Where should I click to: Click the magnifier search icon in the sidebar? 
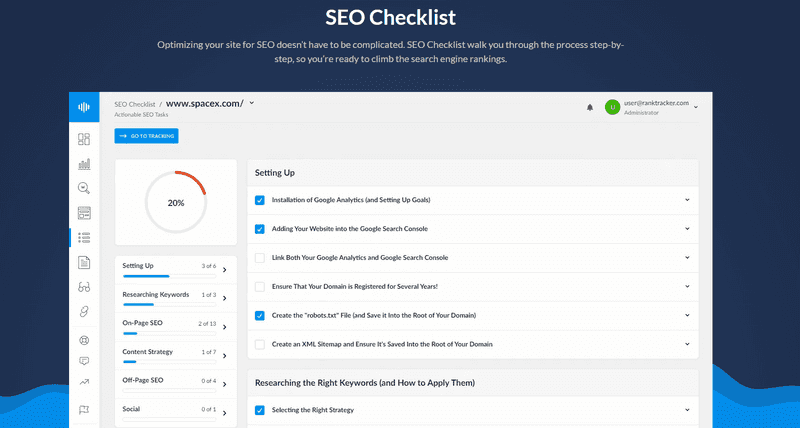coord(84,188)
